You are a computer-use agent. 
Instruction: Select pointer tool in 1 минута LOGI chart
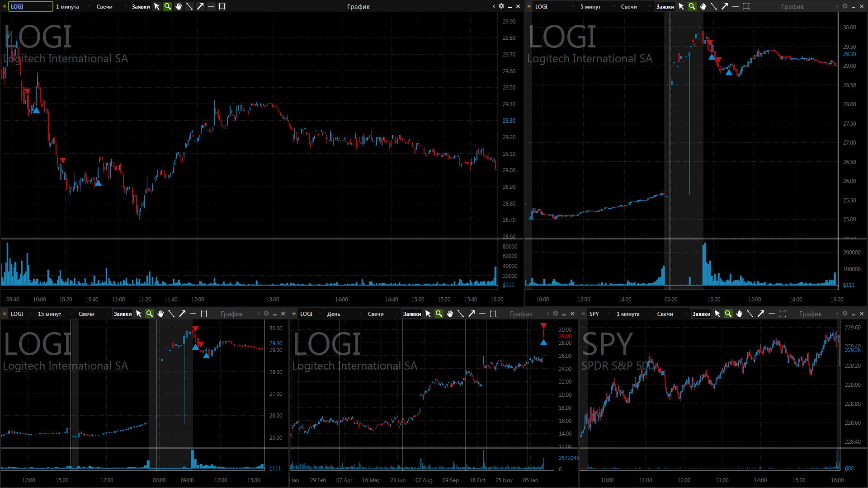click(x=157, y=6)
